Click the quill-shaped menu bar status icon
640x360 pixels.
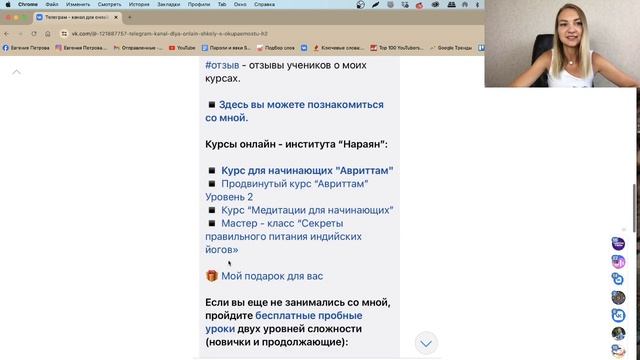click(376, 4)
